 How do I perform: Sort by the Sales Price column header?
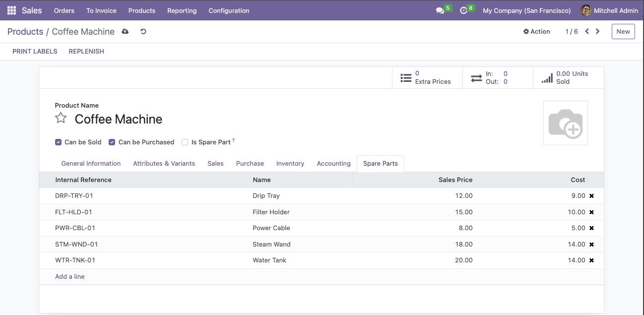[x=414, y=180]
